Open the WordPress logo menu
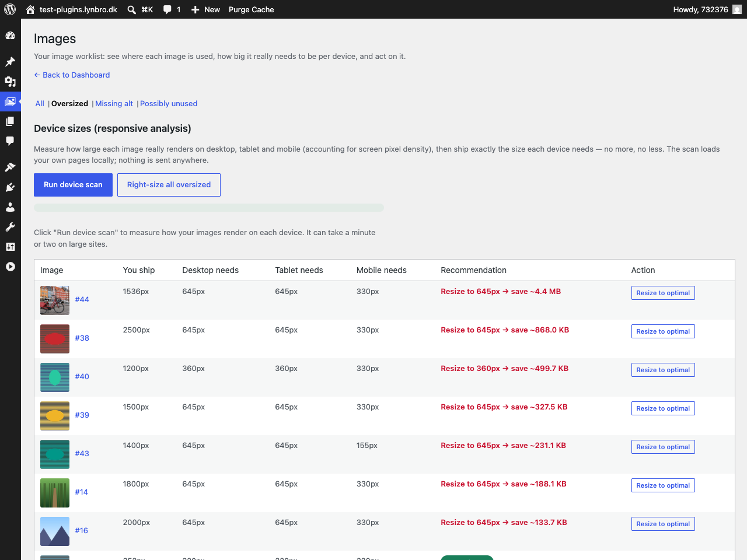The height and width of the screenshot is (560, 747). tap(10, 9)
